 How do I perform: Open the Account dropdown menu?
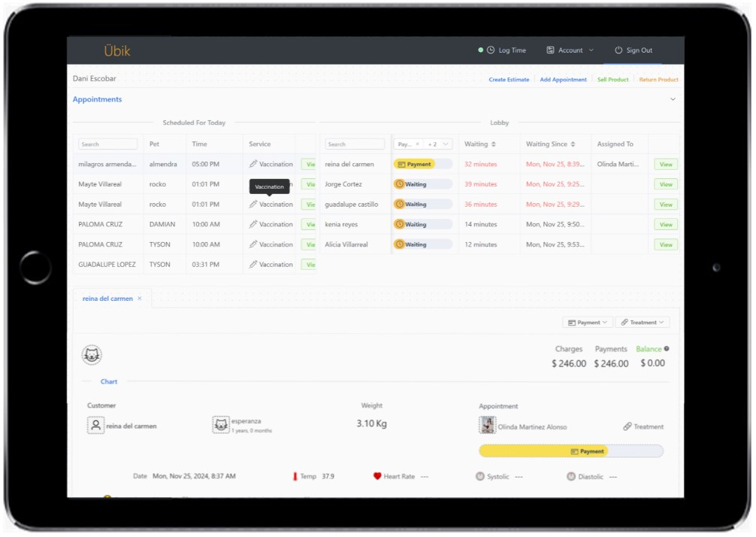point(570,50)
